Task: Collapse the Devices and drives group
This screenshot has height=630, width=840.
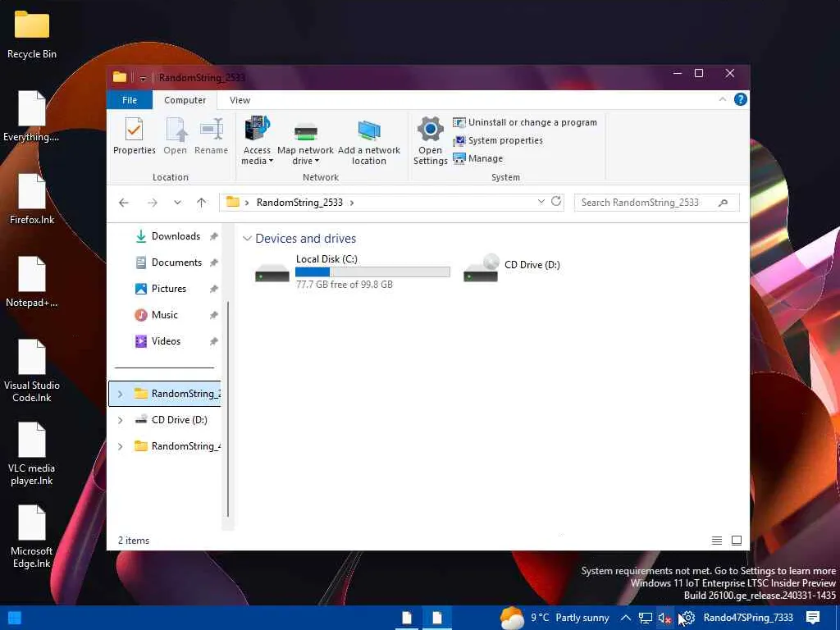Action: coord(247,239)
